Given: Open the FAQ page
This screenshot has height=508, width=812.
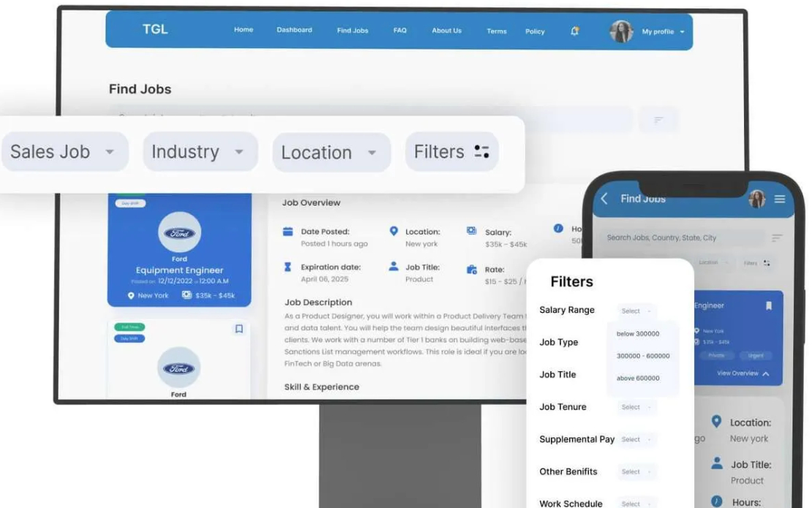Looking at the screenshot, I should (x=400, y=31).
